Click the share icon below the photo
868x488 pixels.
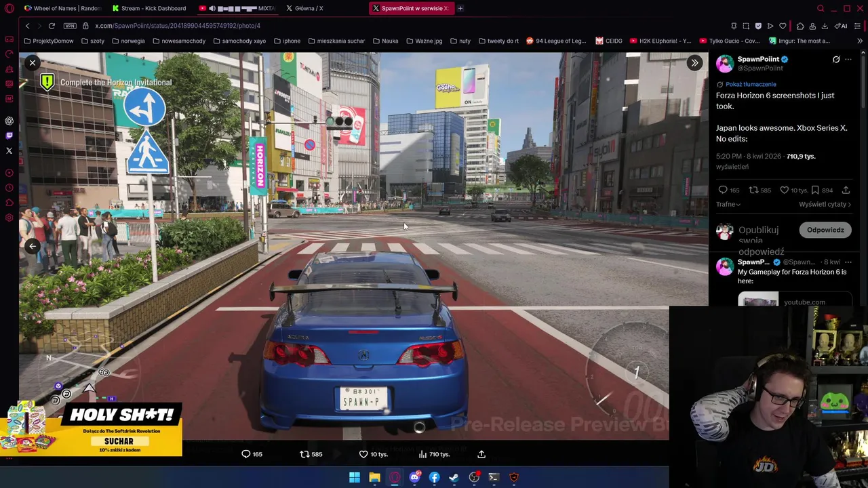point(481,454)
